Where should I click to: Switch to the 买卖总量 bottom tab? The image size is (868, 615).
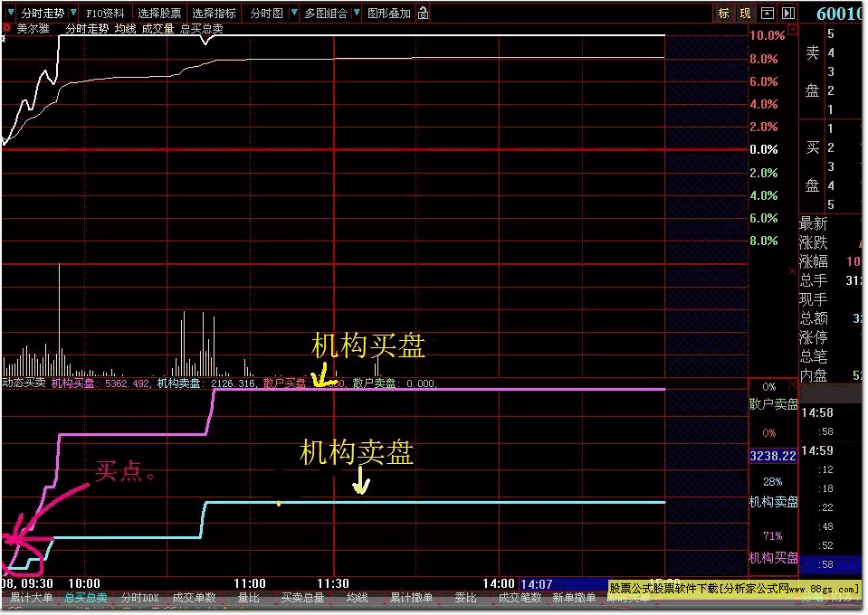[x=302, y=598]
